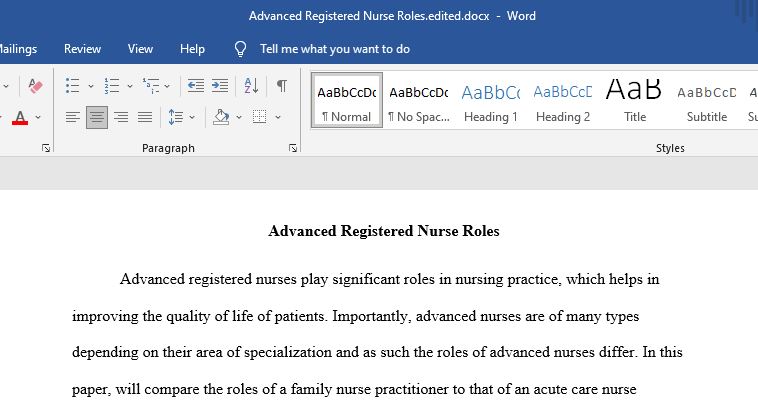Apply the Title style
Image resolution: width=758 pixels, height=411 pixels.
pos(635,100)
